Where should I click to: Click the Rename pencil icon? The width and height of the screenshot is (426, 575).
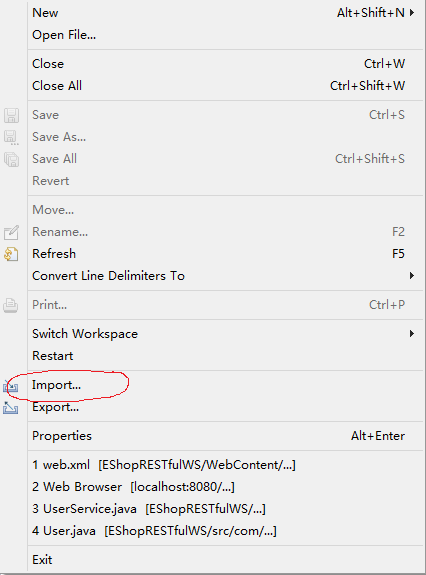[11, 232]
